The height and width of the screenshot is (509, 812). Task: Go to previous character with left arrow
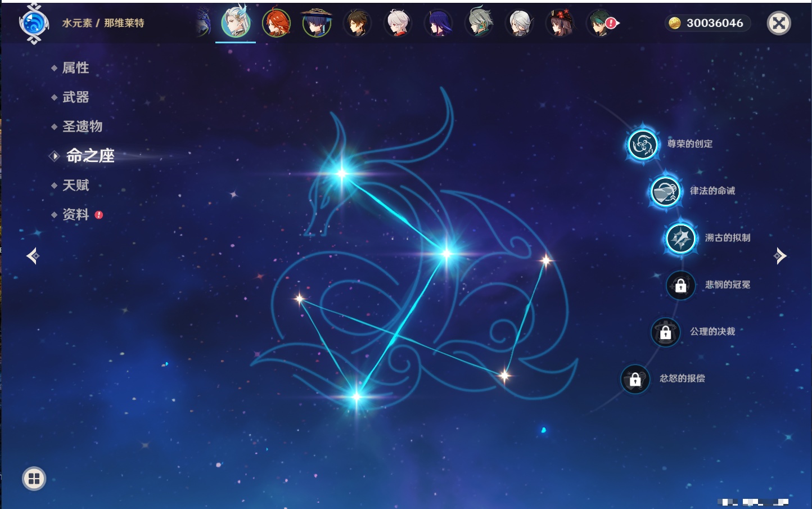(x=33, y=256)
